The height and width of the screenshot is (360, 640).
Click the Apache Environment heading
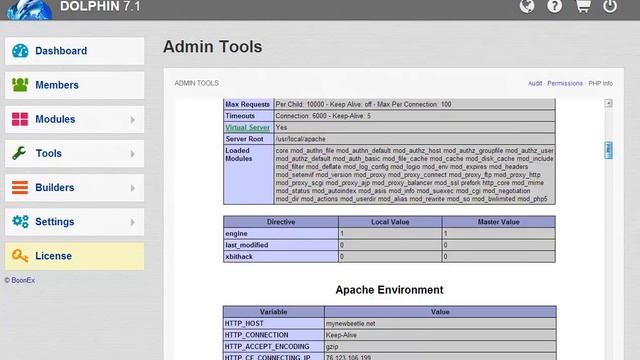click(389, 290)
